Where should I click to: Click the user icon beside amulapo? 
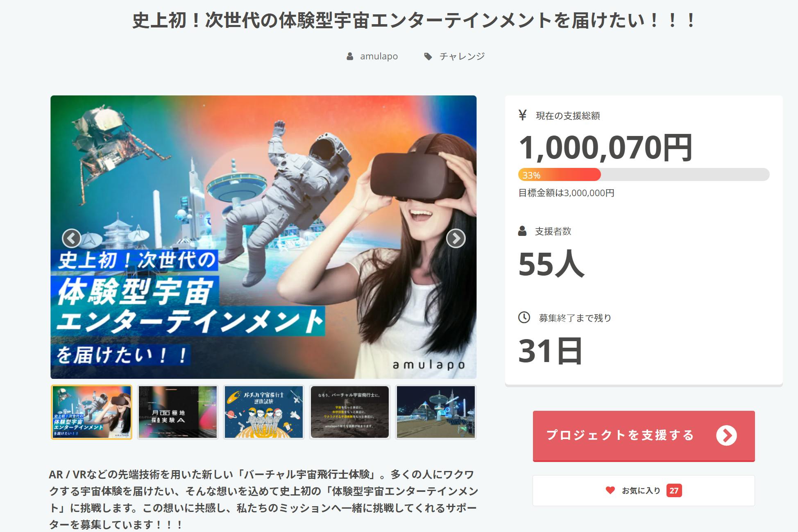tap(350, 57)
